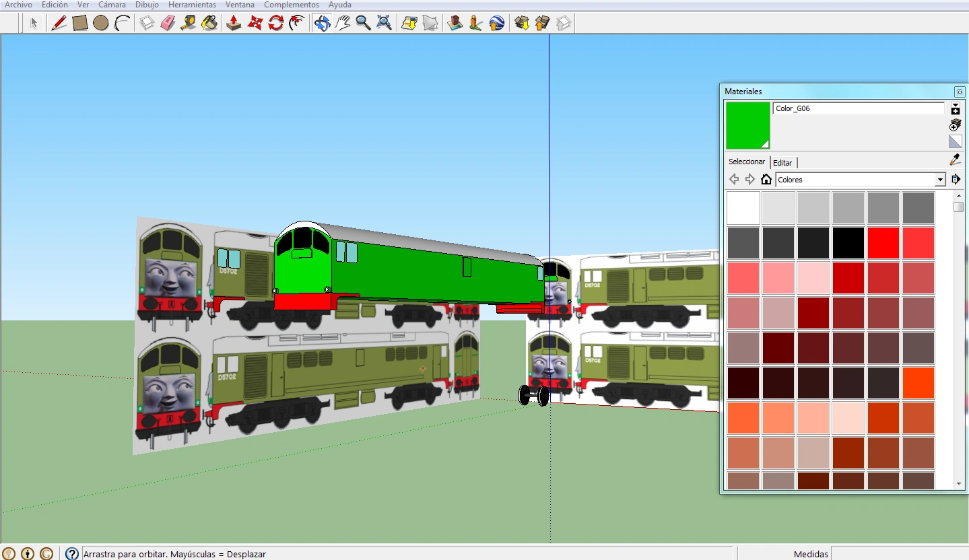
Task: Select the pure red color swatch
Action: [883, 242]
